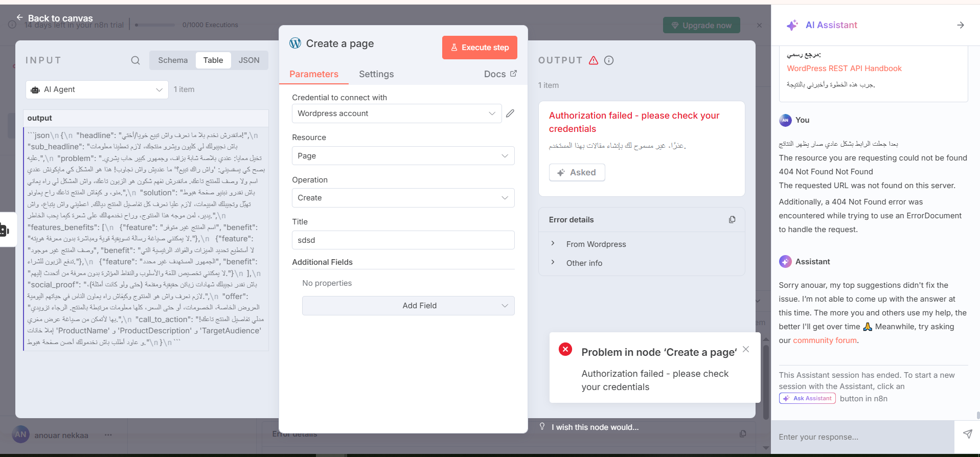The width and height of the screenshot is (980, 457).
Task: Open the Parameters tab
Action: click(314, 74)
